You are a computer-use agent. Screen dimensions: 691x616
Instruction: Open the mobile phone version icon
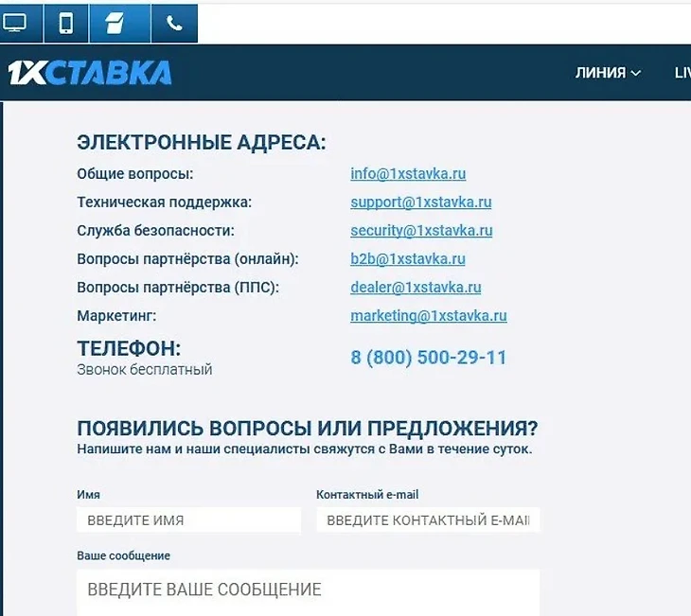pos(66,23)
